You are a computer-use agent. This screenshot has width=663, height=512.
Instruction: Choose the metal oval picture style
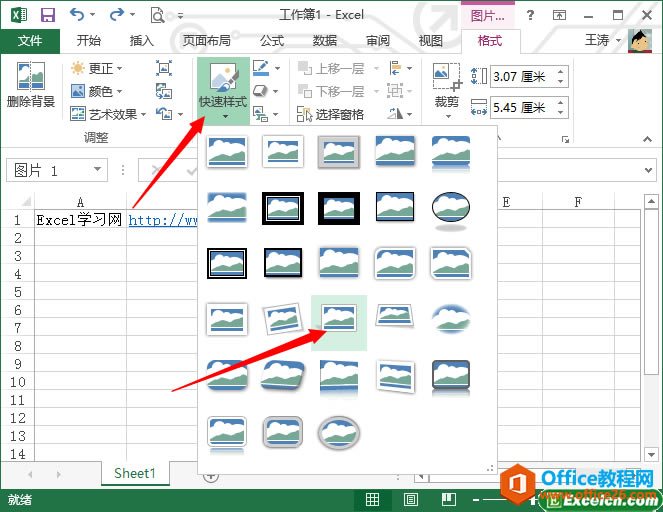[339, 433]
